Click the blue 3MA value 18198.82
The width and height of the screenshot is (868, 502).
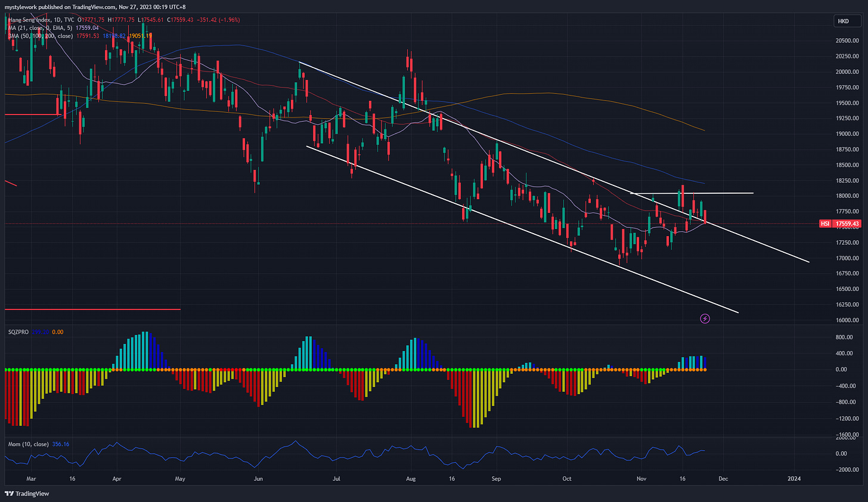pyautogui.click(x=114, y=36)
